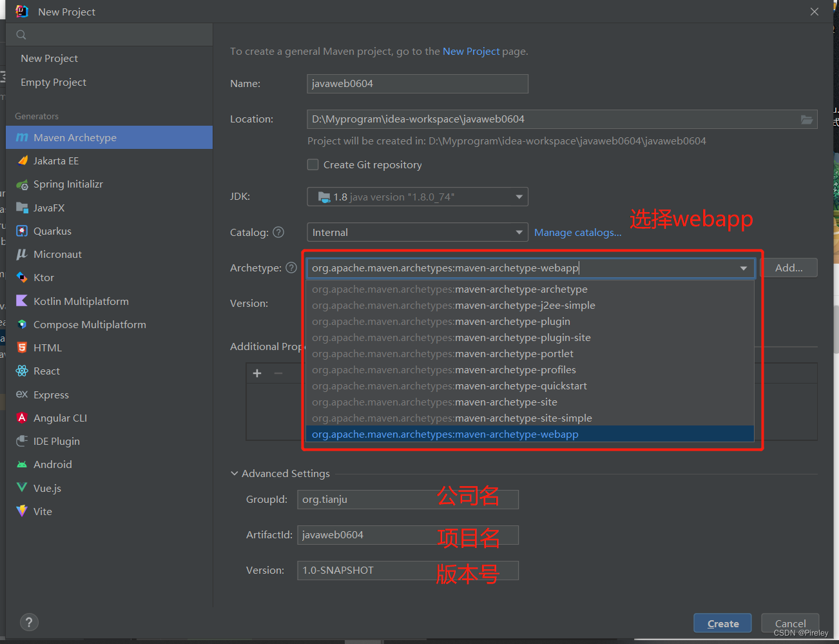Screen dimensions: 839x644
Task: Pick the React generator icon
Action: (x=22, y=371)
